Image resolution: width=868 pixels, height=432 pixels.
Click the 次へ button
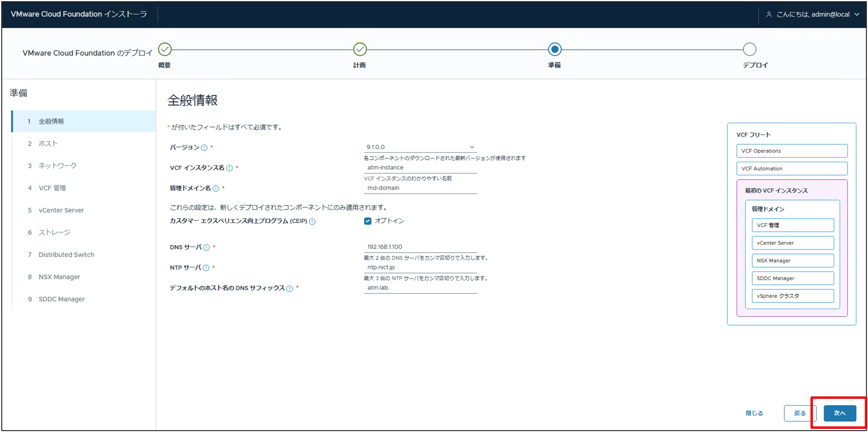tap(840, 413)
